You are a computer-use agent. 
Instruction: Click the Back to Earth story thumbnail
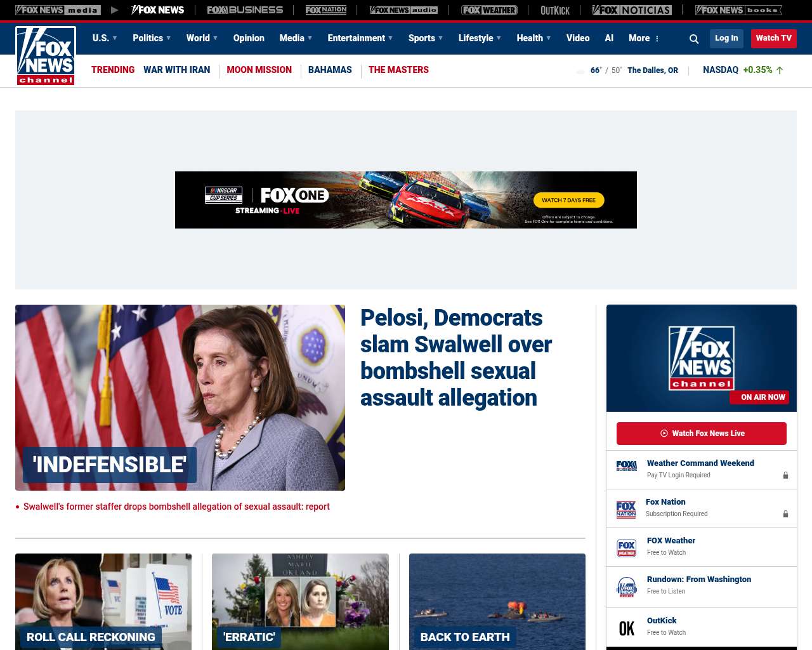[497, 601]
